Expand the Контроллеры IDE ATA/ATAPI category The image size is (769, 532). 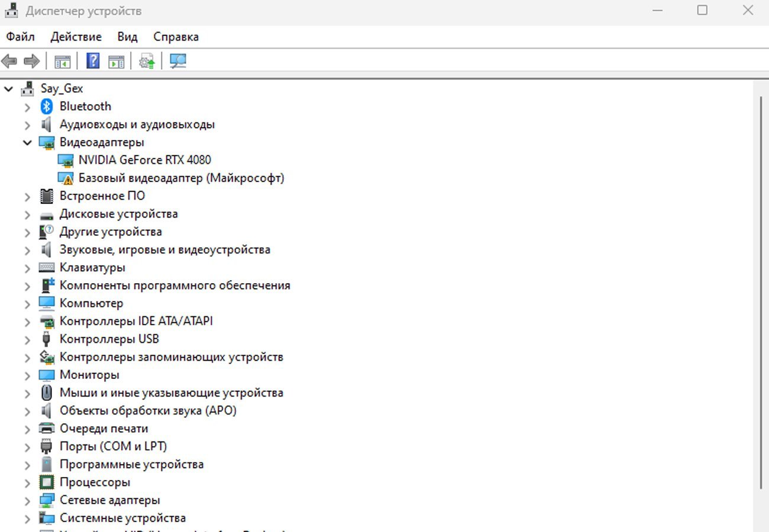[x=27, y=322]
